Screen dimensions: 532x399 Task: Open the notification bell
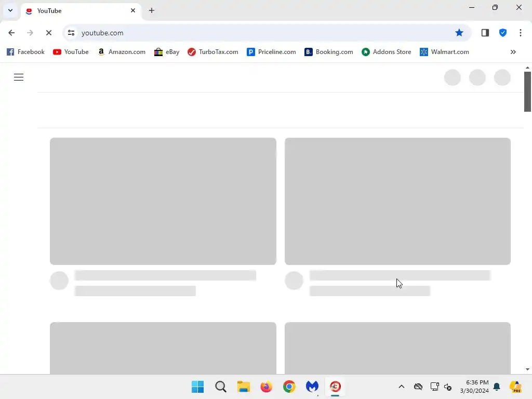[497, 387]
